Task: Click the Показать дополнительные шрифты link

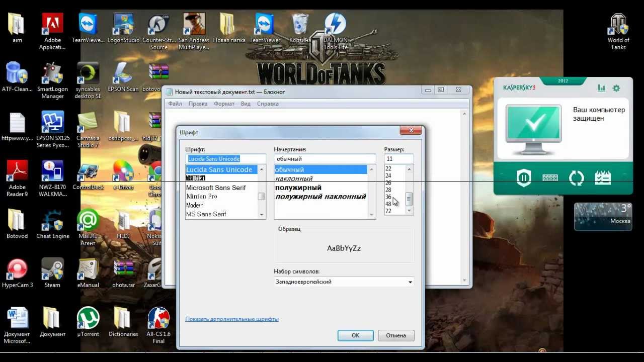Action: click(x=231, y=319)
